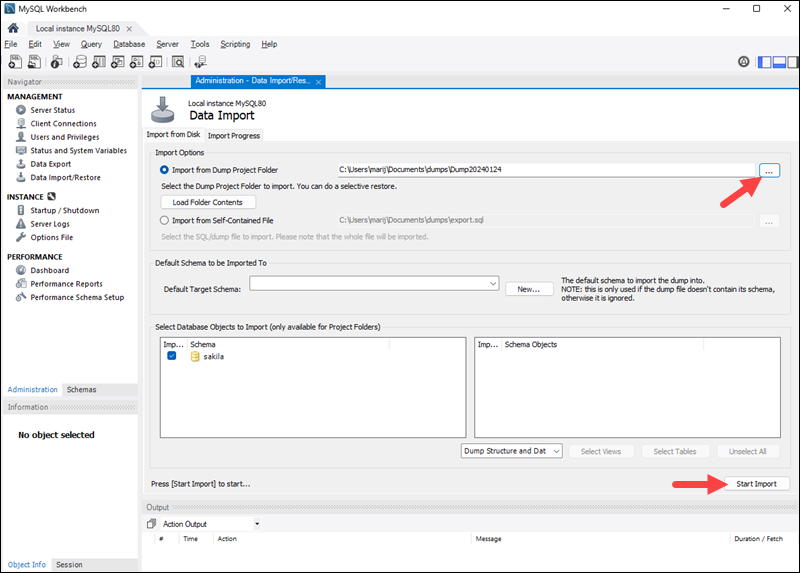Screen dimensions: 800x573
Task: Uncheck the sakila schema import checkbox
Action: [172, 356]
